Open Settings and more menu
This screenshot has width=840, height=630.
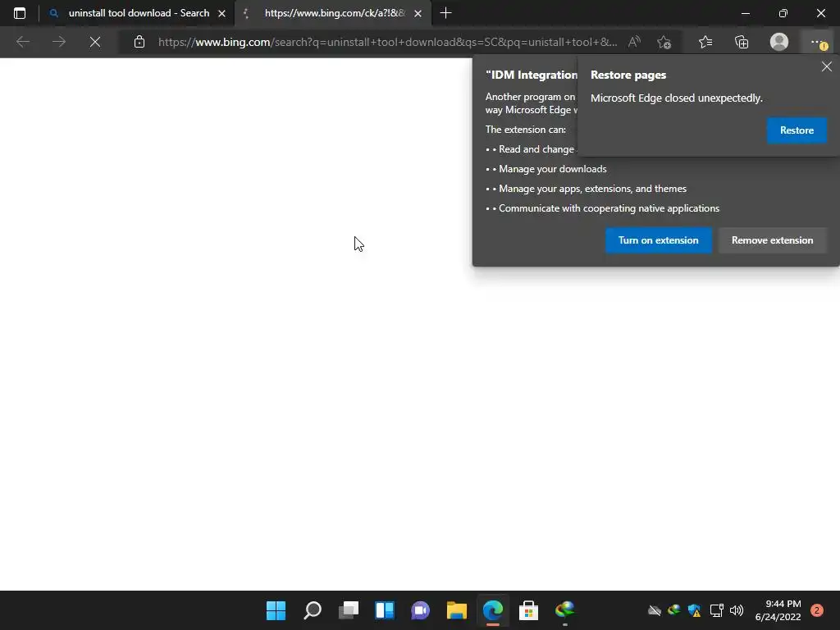click(x=818, y=43)
